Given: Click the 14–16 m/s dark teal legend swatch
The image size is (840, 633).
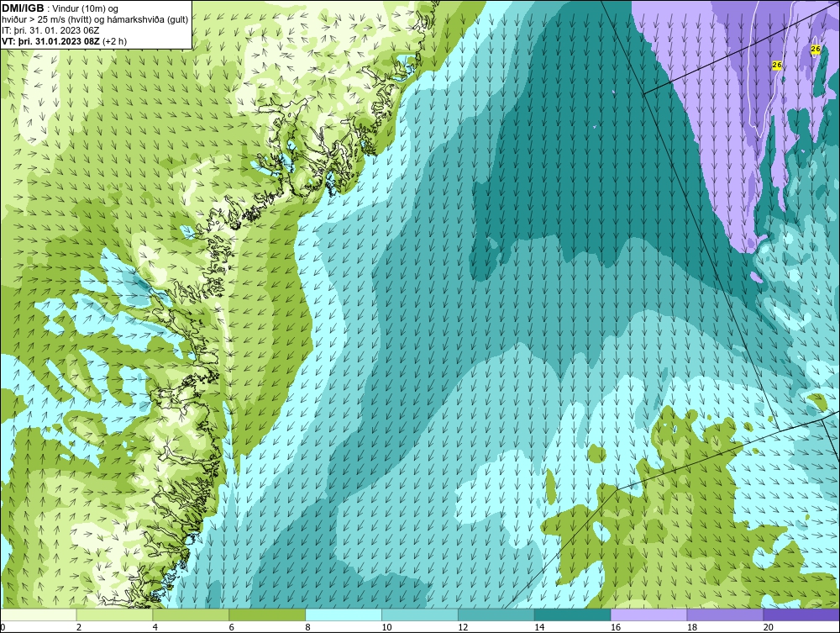Looking at the screenshot, I should (x=572, y=615).
